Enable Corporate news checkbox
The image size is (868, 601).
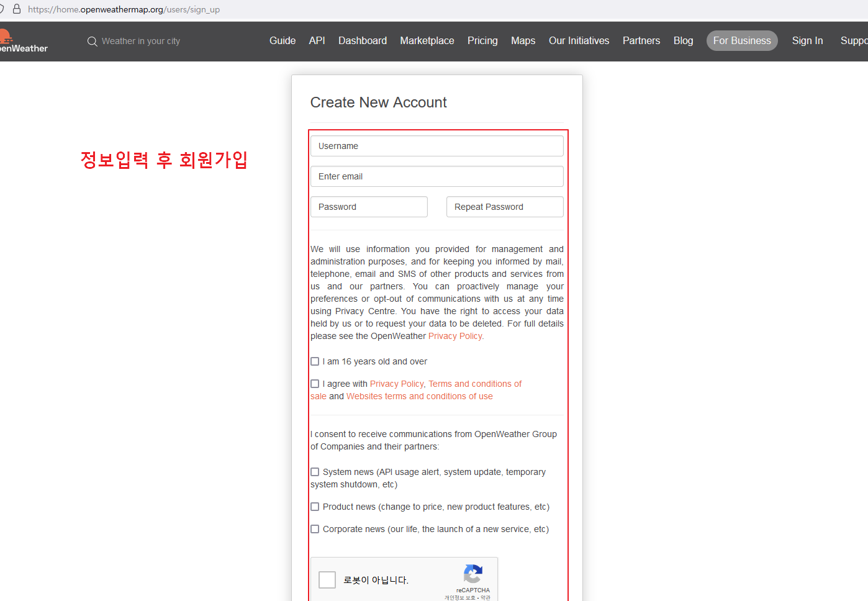pos(315,529)
